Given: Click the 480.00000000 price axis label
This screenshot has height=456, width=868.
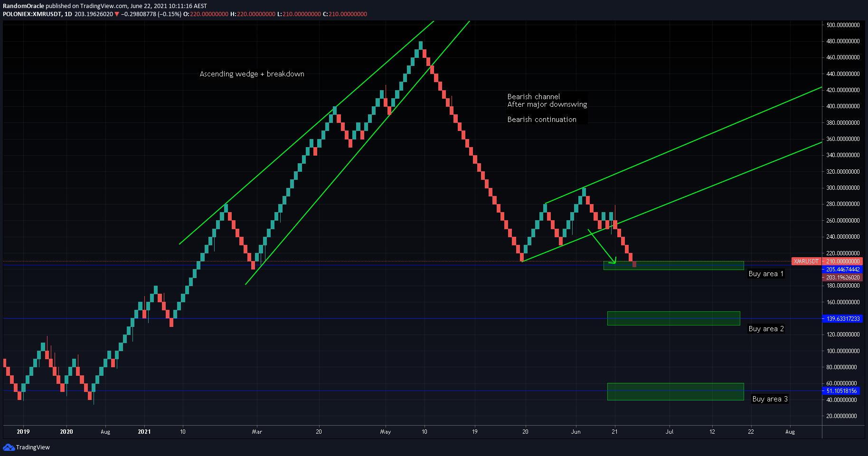Looking at the screenshot, I should 843,41.
